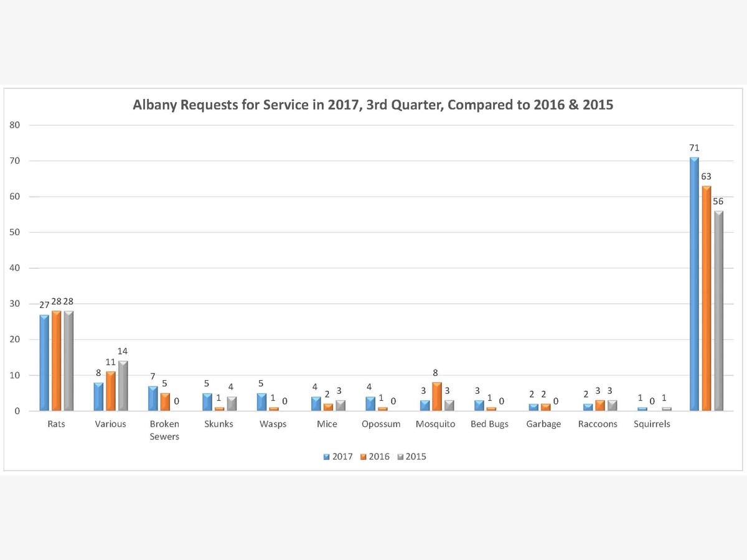The height and width of the screenshot is (560, 747).
Task: Click the Opossum category label
Action: pyautogui.click(x=381, y=424)
